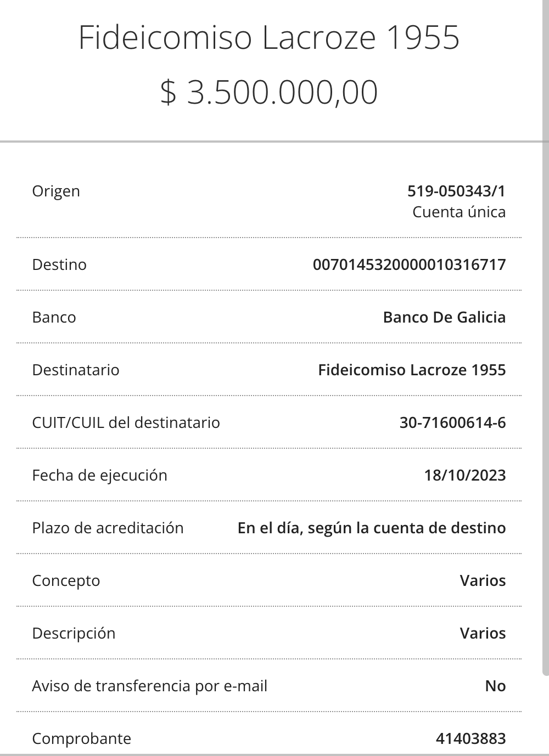
Task: Click the Banco De Galicia value
Action: coord(444,317)
